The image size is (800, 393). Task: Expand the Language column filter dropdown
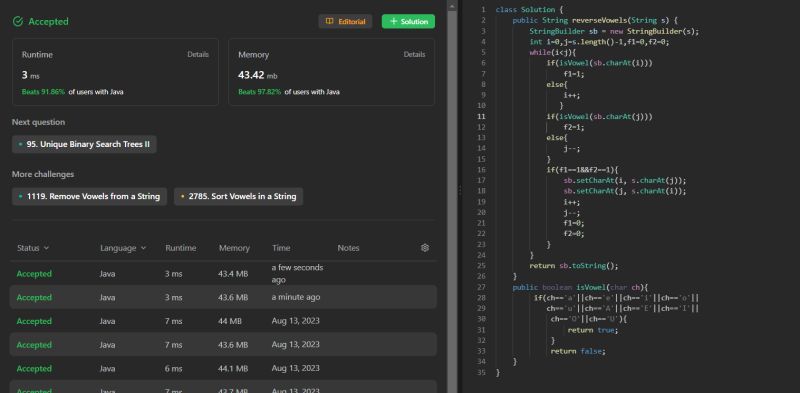point(123,248)
